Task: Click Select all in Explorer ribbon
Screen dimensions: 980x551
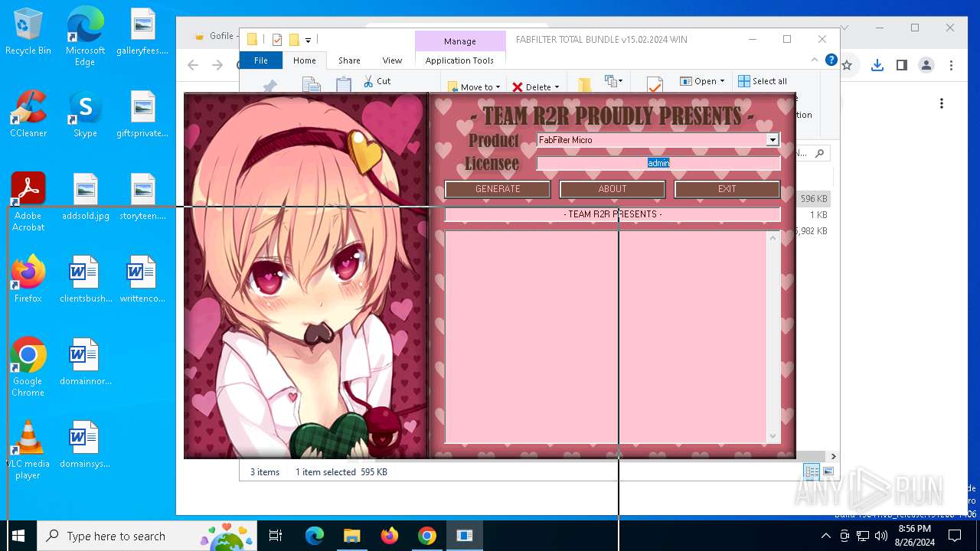Action: 763,80
